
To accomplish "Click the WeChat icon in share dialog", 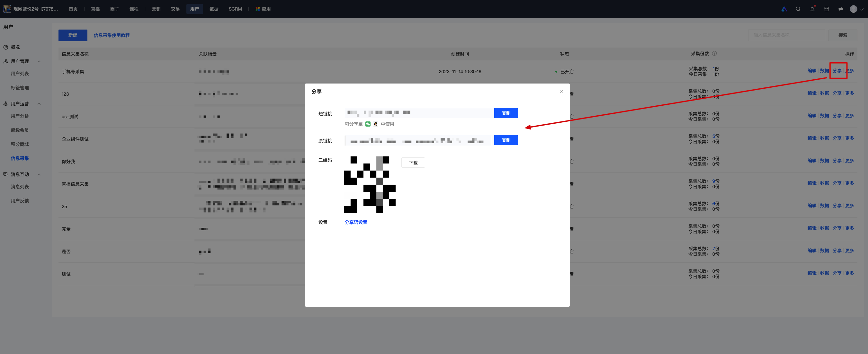I will 368,124.
